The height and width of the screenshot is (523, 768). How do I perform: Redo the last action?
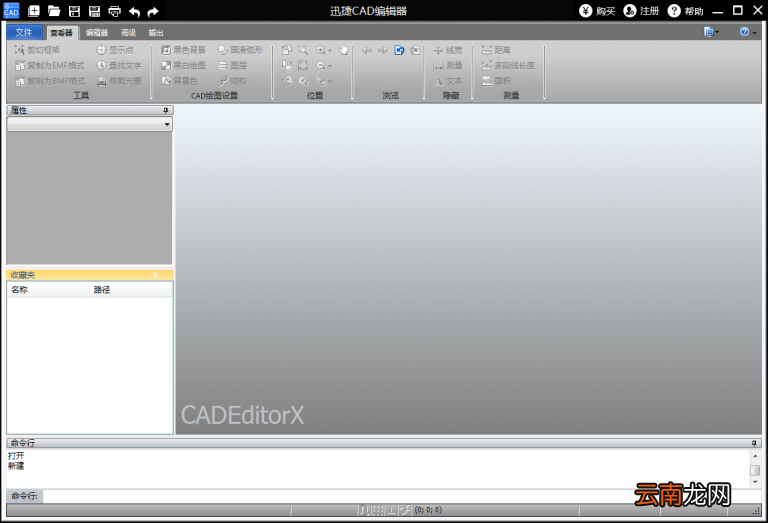(x=153, y=11)
